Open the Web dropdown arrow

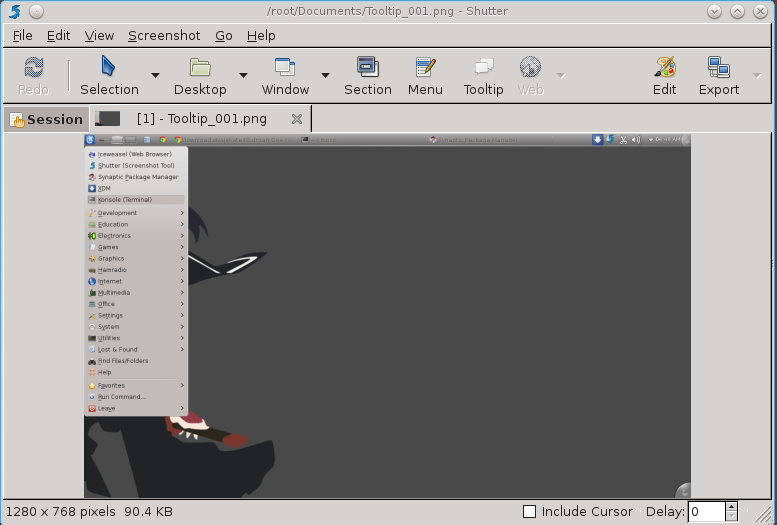coord(560,75)
